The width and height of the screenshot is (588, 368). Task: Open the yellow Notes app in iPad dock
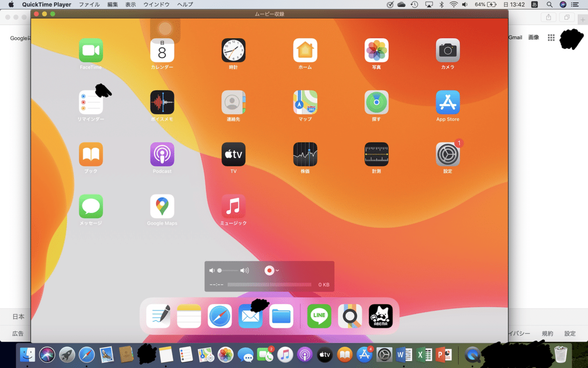click(x=189, y=316)
